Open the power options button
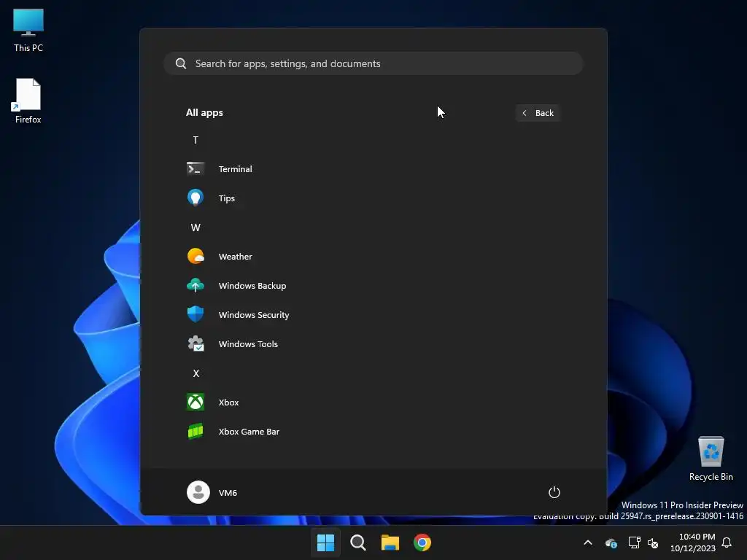The height and width of the screenshot is (560, 747). 554,492
